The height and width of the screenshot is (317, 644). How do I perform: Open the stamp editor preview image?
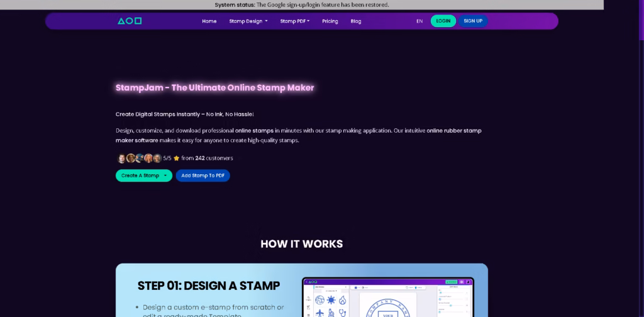click(x=388, y=298)
